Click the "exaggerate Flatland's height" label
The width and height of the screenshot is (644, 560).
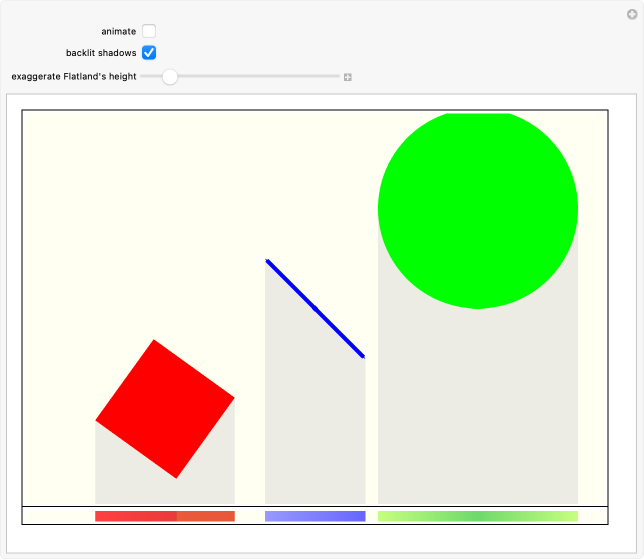74,77
